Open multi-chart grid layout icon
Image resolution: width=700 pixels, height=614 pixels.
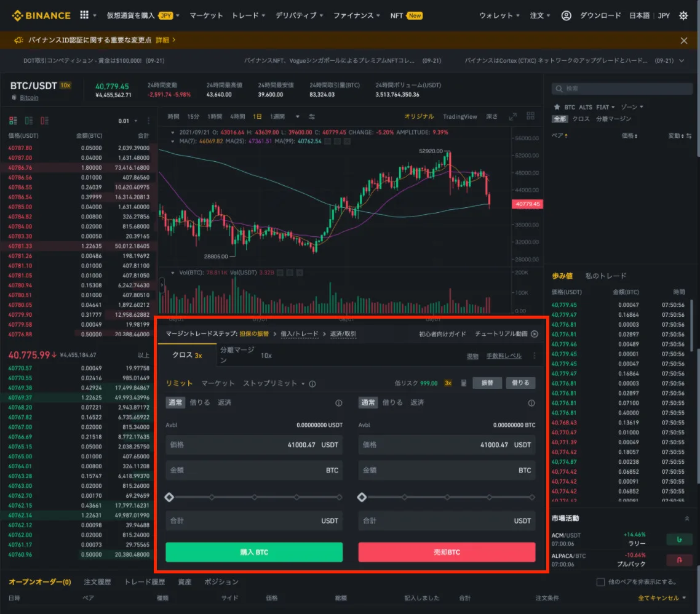point(530,116)
